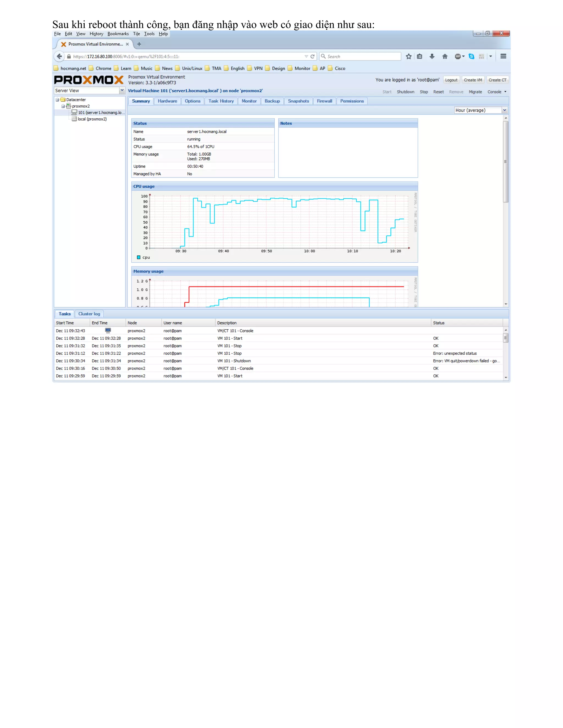This screenshot has width=563, height=728.
Task: Expand the Console dropdown arrow
Action: [x=505, y=92]
